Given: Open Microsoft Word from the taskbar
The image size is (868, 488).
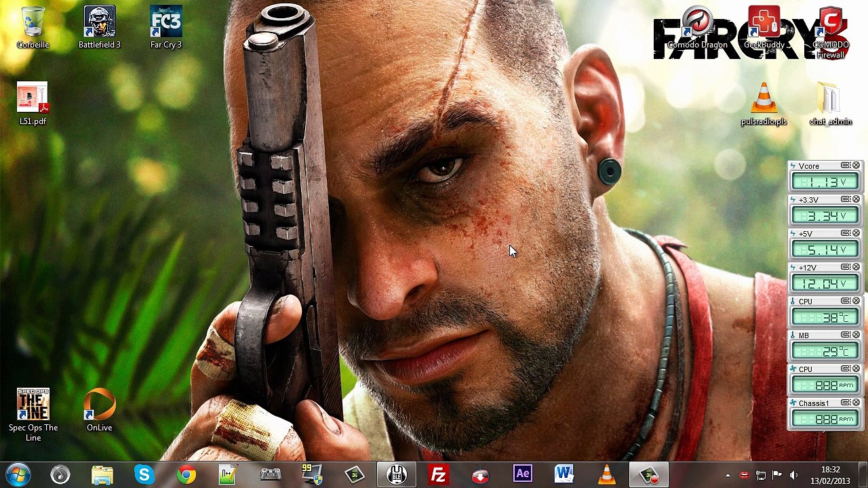Looking at the screenshot, I should click(x=564, y=474).
